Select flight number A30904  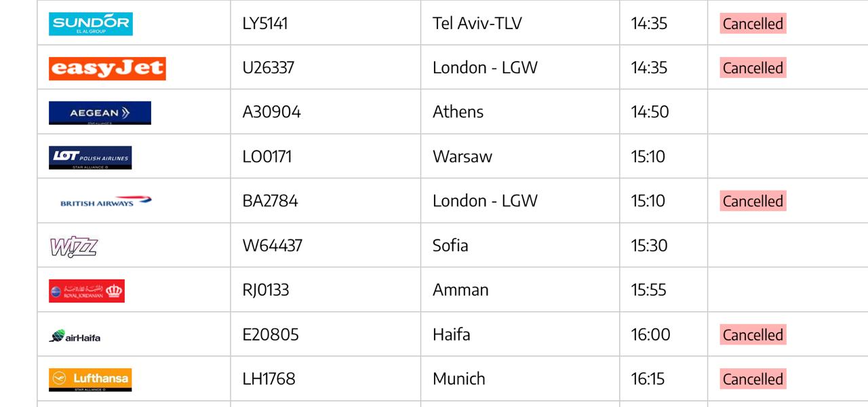(x=271, y=112)
